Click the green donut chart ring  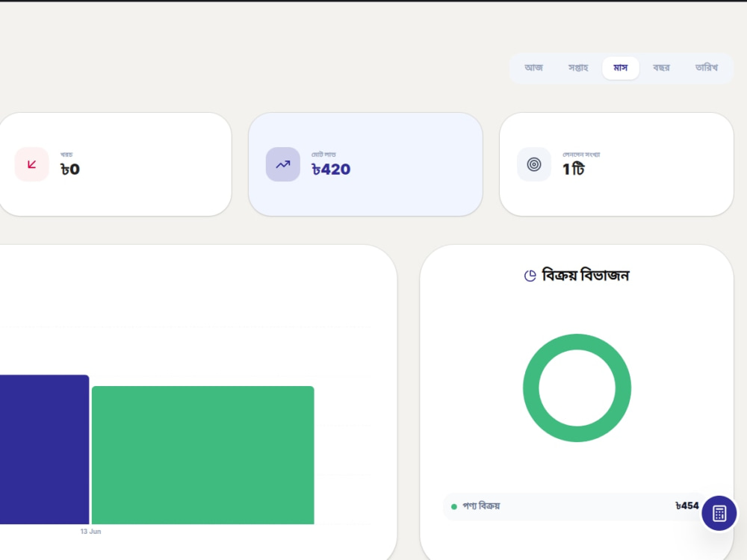[577, 342]
